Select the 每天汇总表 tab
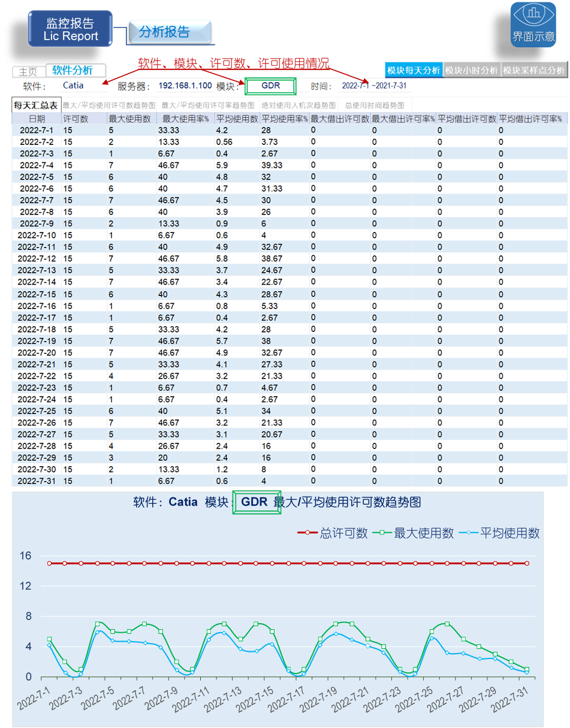Screen dimensions: 570x728 click(36, 105)
